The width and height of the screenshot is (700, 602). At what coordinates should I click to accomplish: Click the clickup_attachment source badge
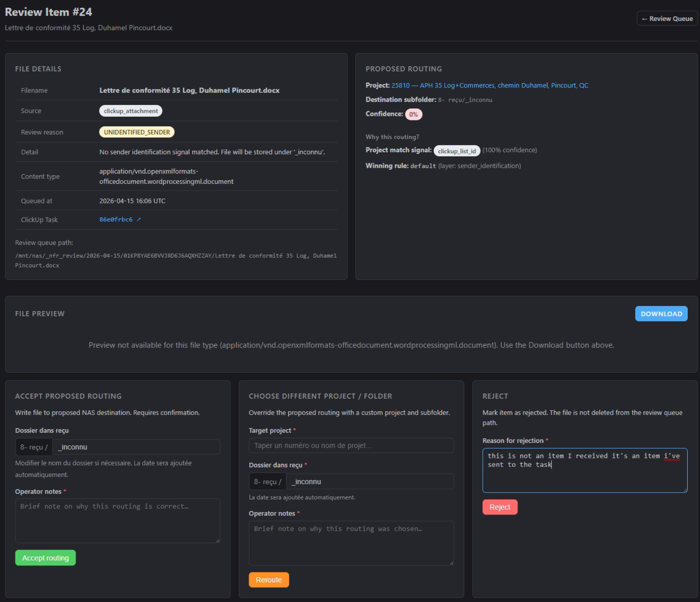tap(130, 111)
